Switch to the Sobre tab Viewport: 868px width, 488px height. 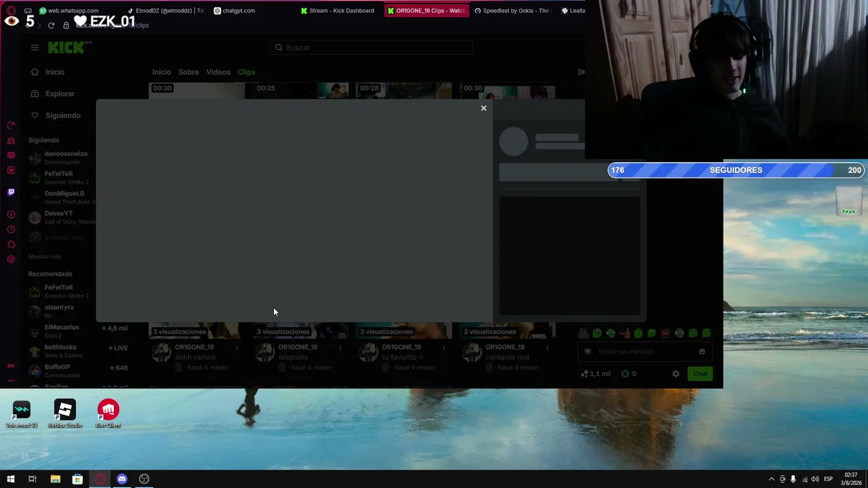[189, 72]
